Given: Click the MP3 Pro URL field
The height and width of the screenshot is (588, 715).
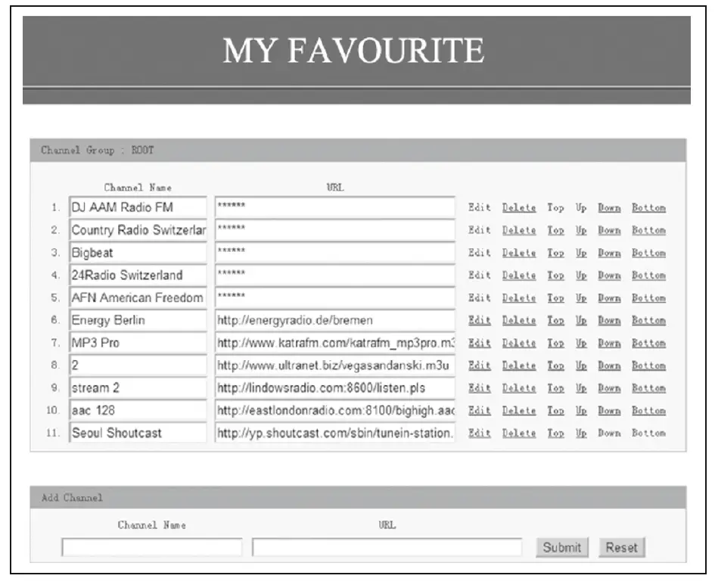Looking at the screenshot, I should 334,343.
